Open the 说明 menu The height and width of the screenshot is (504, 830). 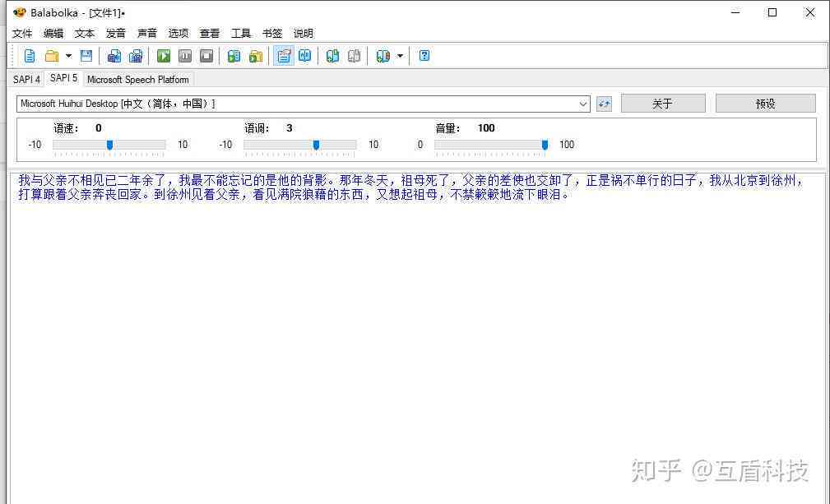tap(304, 34)
